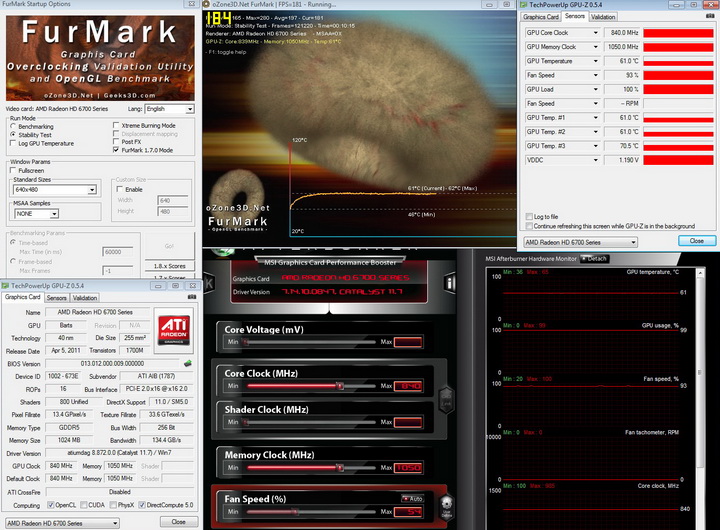Click the Shader Clock slider track
The height and width of the screenshot is (530, 720).
point(309,422)
